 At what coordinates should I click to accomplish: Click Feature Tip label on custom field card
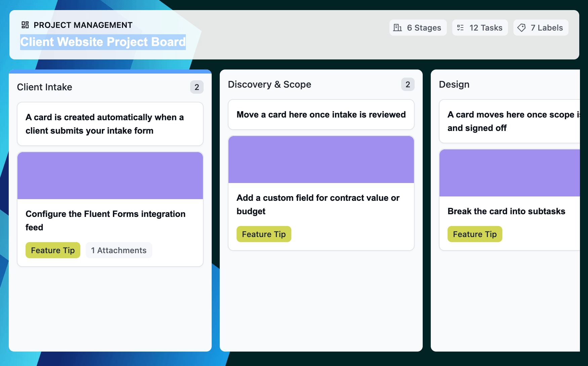pyautogui.click(x=264, y=234)
